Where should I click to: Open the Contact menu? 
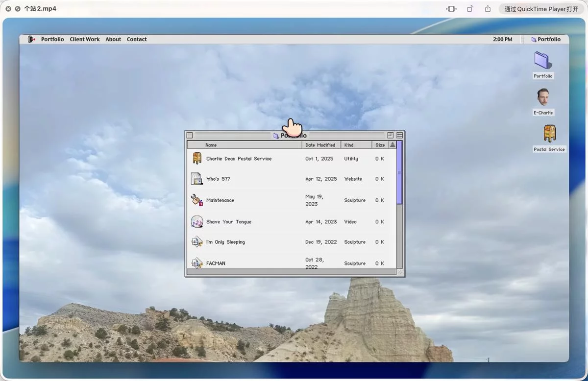(x=137, y=39)
